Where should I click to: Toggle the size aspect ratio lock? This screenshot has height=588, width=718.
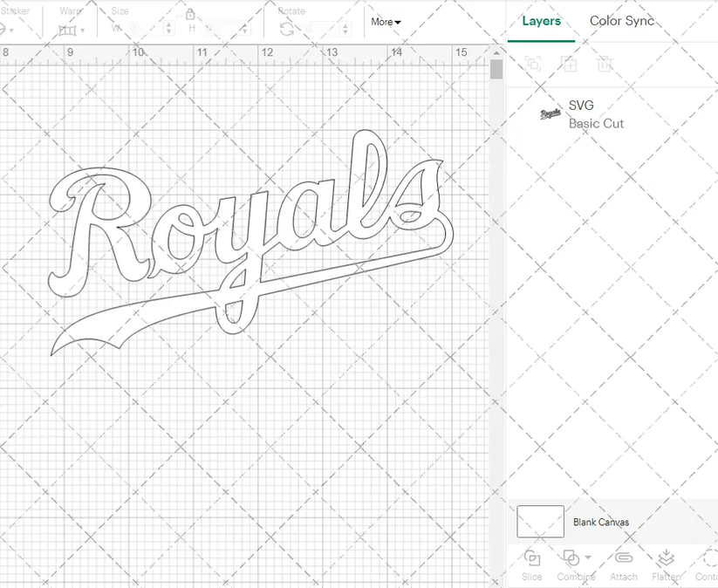click(190, 14)
